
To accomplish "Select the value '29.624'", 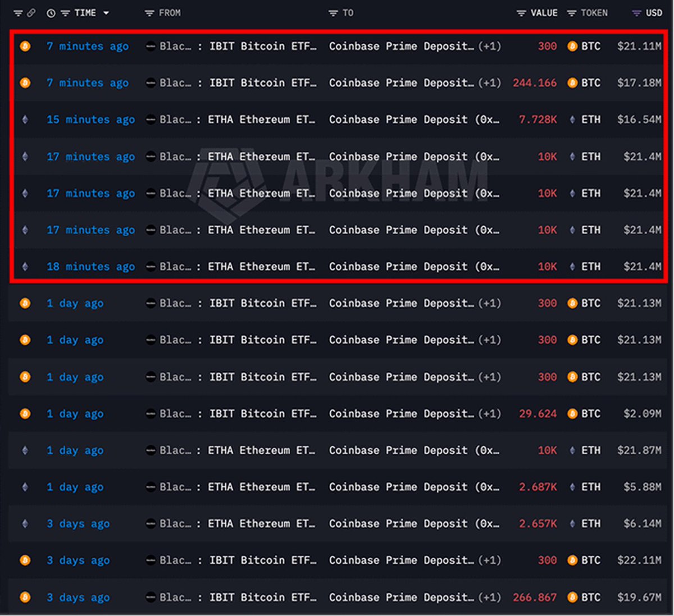I will click(538, 413).
